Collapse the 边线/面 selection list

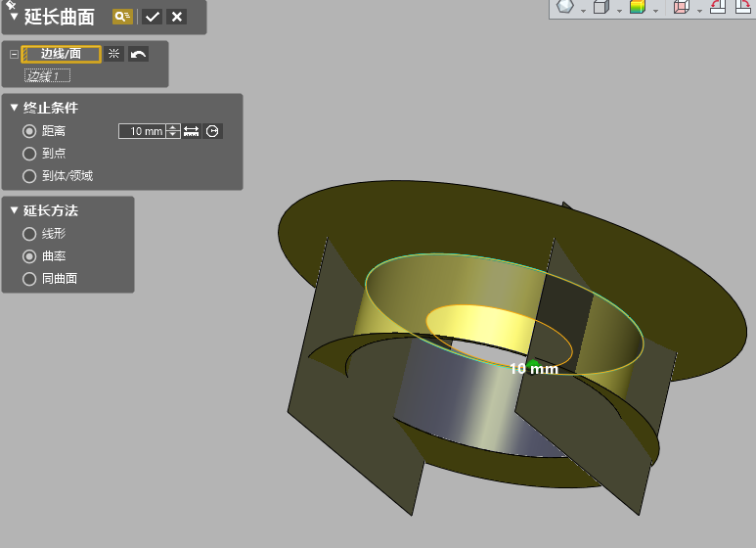[x=14, y=54]
